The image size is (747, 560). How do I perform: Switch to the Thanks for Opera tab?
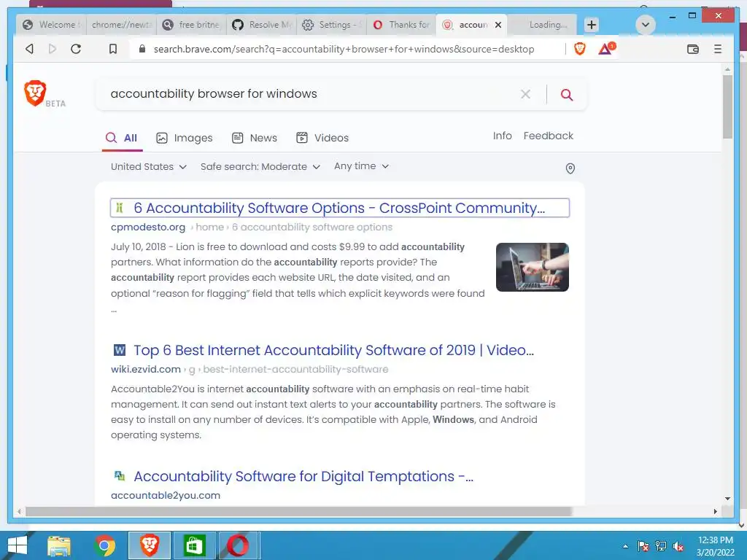pos(401,25)
